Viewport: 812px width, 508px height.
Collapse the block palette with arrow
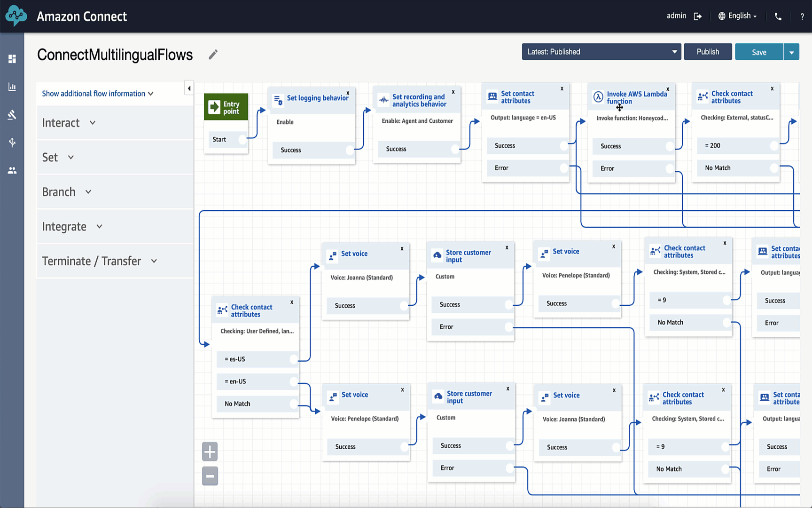189,88
